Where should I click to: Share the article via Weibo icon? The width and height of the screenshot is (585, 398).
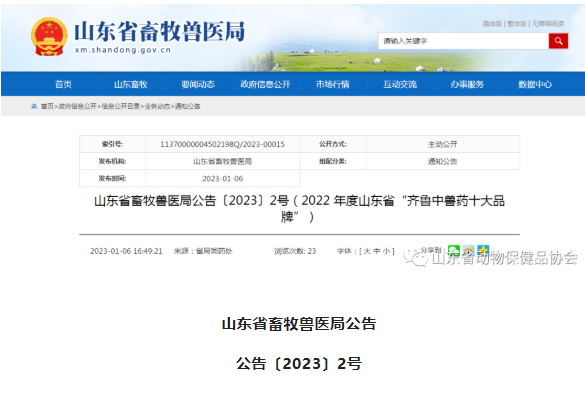pos(468,250)
